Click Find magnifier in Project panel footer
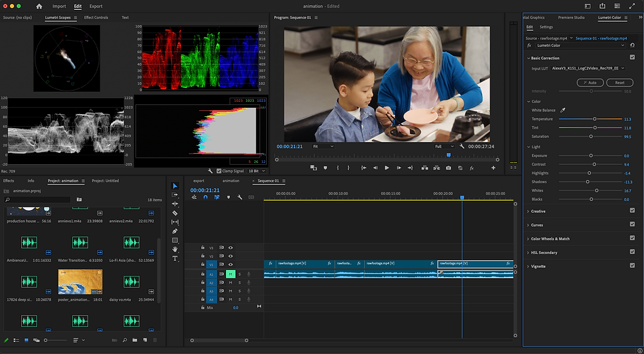 pyautogui.click(x=124, y=340)
